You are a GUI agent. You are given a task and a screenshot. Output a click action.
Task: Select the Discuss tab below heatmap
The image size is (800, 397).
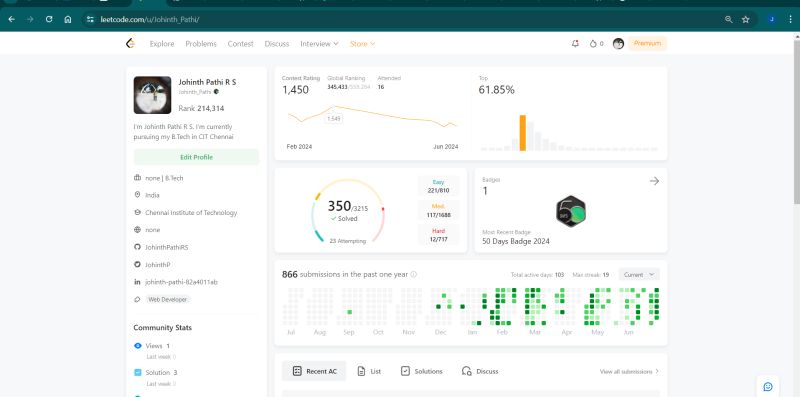click(480, 371)
